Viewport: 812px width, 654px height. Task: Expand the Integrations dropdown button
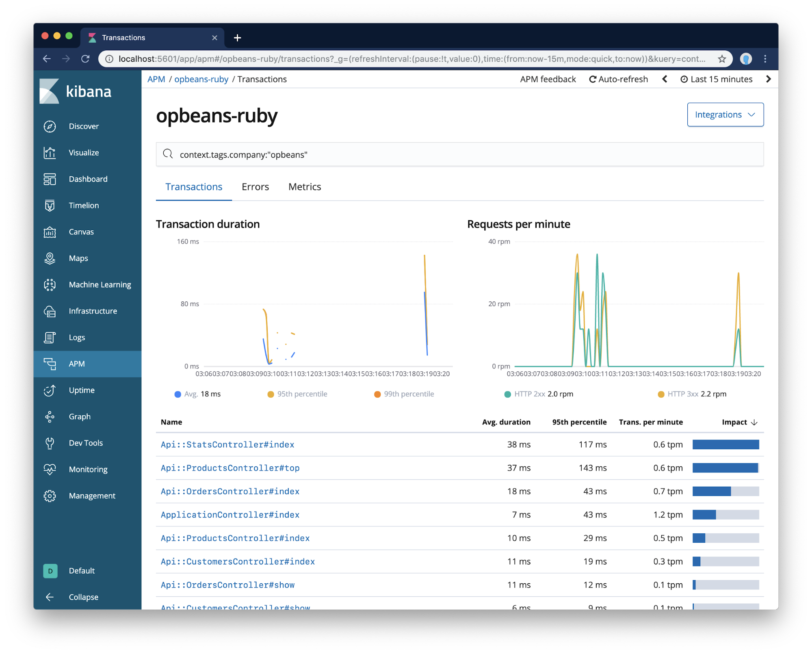click(x=724, y=114)
